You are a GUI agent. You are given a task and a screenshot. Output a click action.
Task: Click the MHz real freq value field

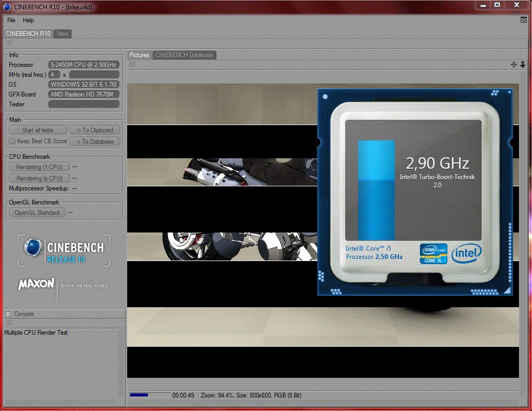pos(94,75)
